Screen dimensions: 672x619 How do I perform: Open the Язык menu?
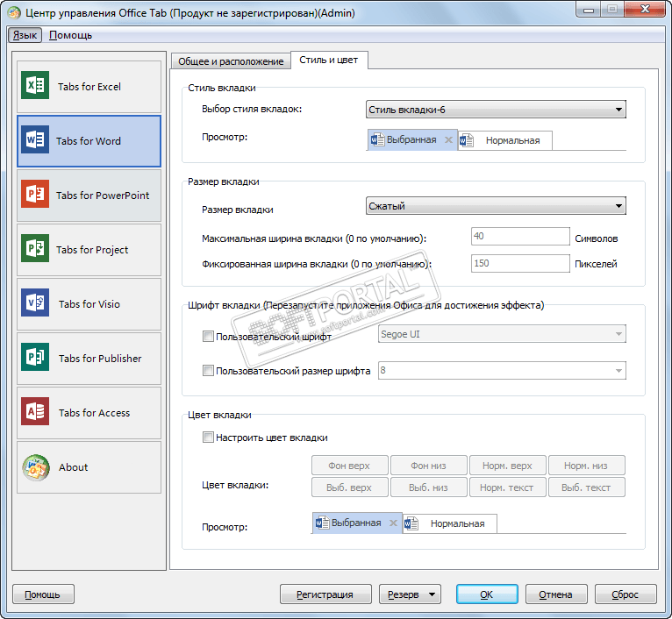click(x=25, y=35)
